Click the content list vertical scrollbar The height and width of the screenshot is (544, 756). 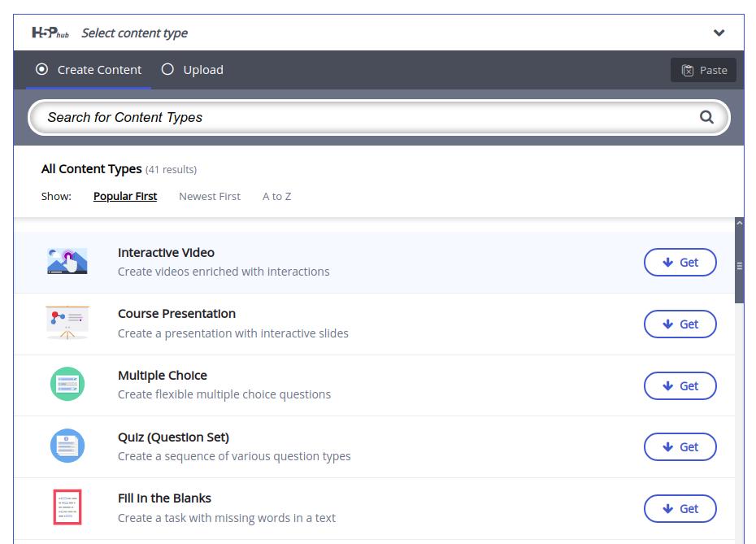(739, 265)
